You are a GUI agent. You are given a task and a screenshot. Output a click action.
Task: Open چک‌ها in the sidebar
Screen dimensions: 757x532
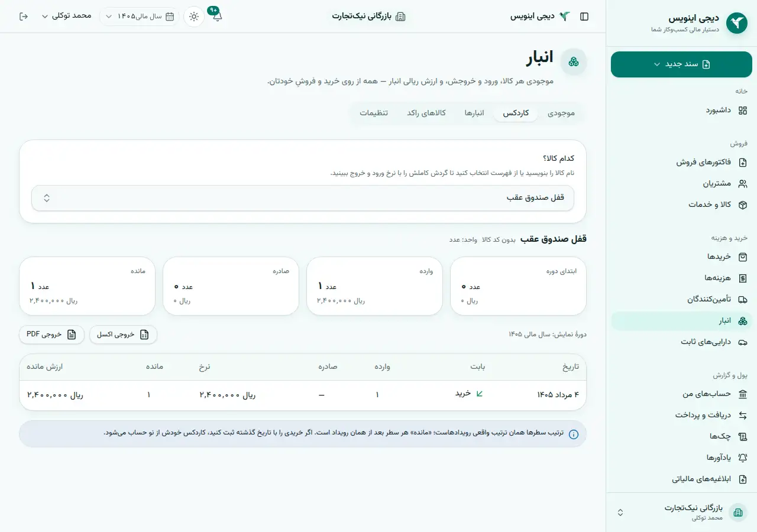pyautogui.click(x=681, y=436)
